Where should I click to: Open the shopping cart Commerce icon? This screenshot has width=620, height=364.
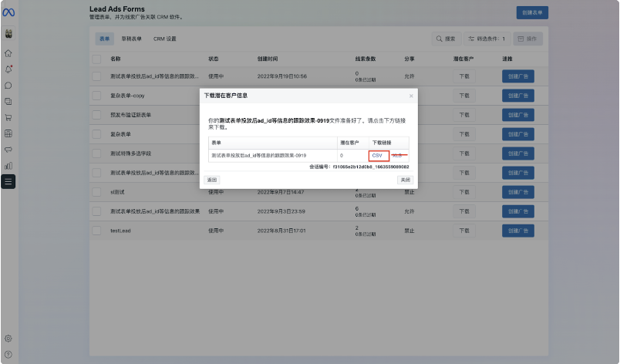pos(8,118)
